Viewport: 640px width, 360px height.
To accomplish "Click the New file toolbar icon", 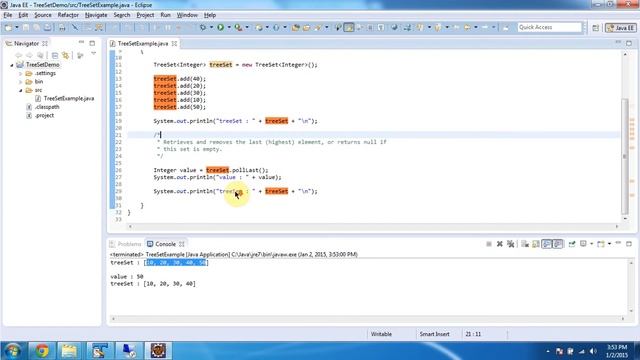I will coord(8,27).
